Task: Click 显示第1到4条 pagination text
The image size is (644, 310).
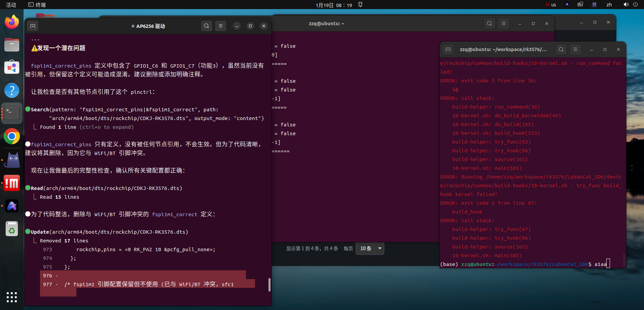Action: point(312,248)
